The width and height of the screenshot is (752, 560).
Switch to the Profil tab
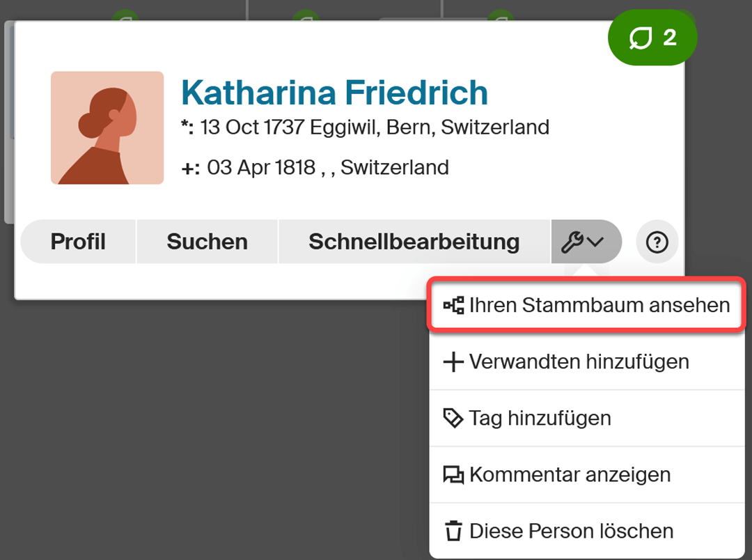click(x=77, y=241)
